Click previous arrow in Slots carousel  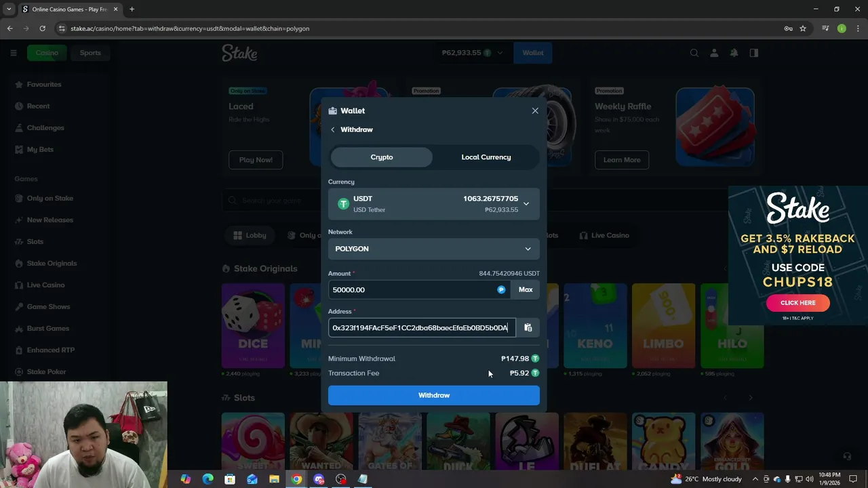(x=726, y=398)
